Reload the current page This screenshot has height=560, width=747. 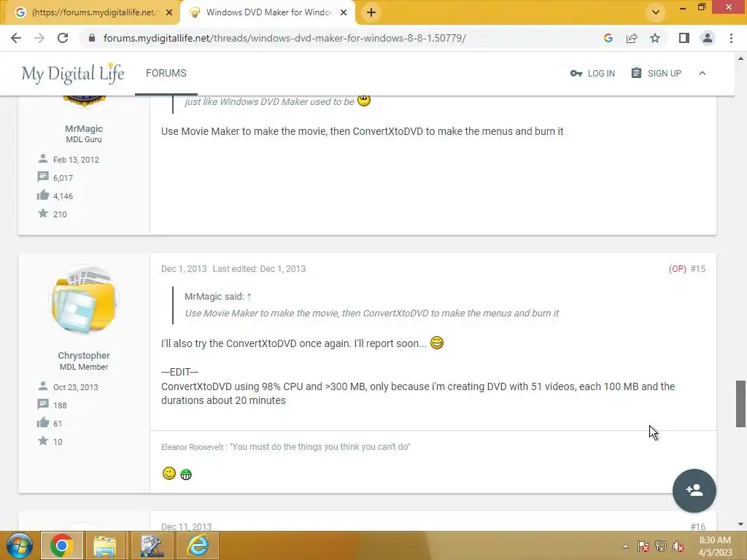(x=63, y=38)
